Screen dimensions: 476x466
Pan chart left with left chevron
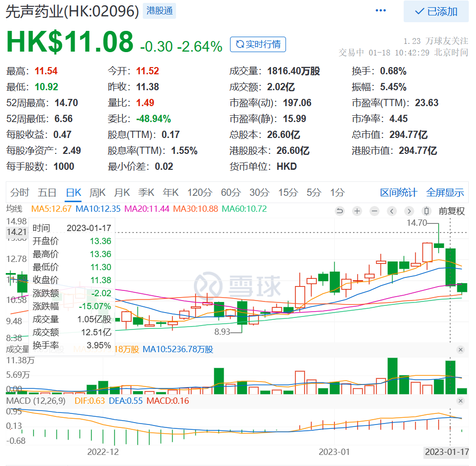tap(392, 211)
